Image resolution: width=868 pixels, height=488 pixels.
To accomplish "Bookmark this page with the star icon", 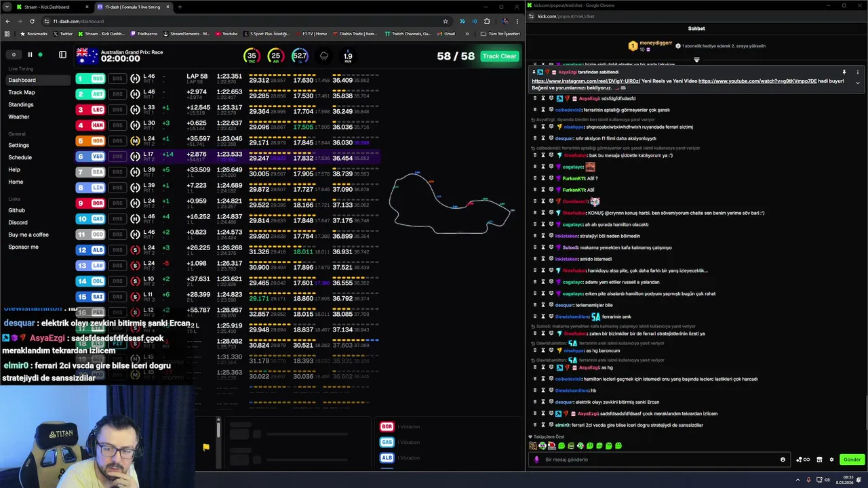I will (x=446, y=21).
